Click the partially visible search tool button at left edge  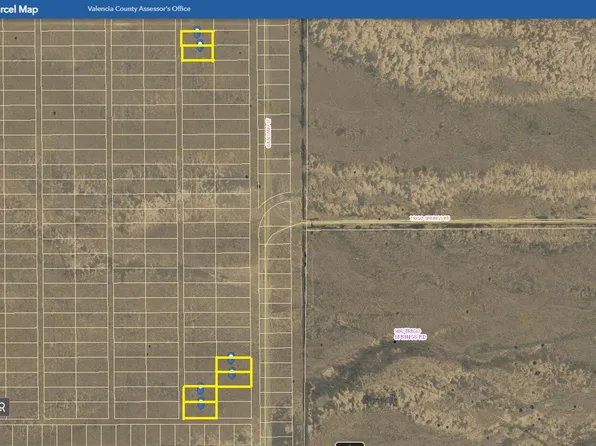(4, 407)
